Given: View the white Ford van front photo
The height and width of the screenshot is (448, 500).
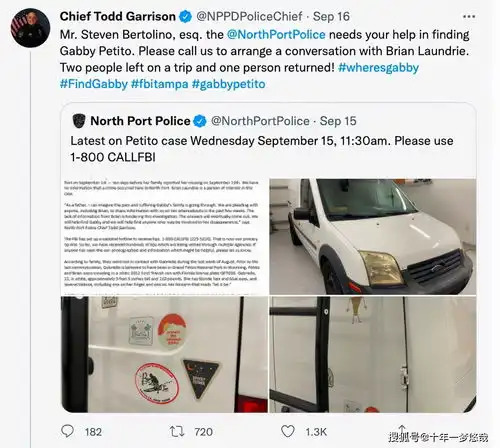Looking at the screenshot, I should pos(373,237).
